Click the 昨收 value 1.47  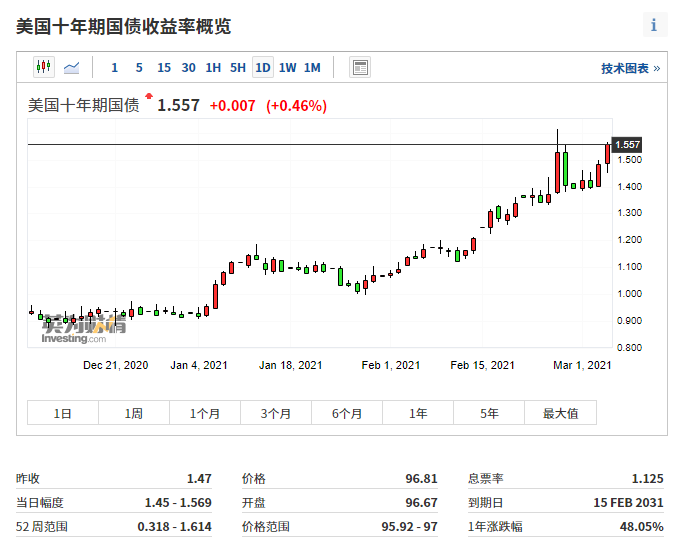(199, 478)
